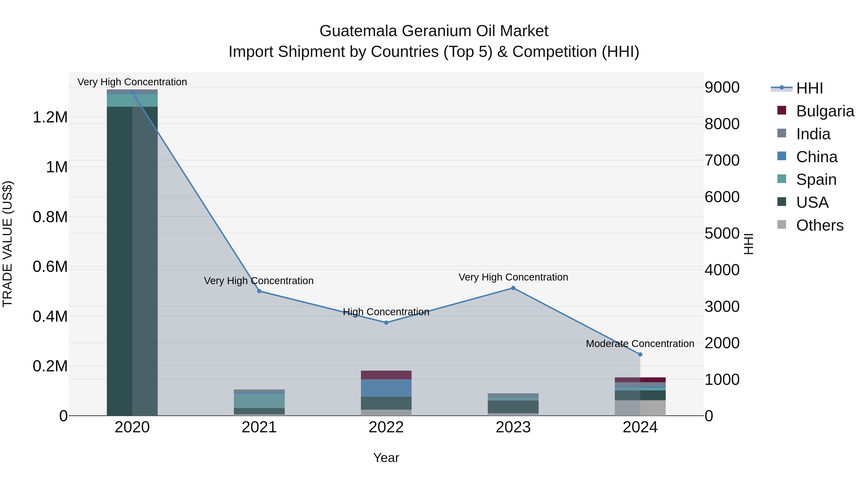Click the 2024 HHI data point
This screenshot has height=488, width=868.
pyautogui.click(x=640, y=354)
